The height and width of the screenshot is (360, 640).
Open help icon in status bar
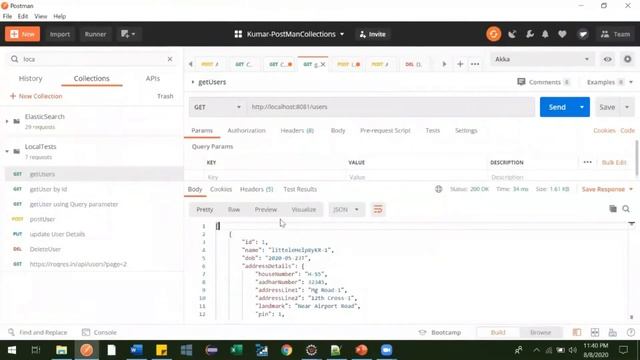point(631,332)
